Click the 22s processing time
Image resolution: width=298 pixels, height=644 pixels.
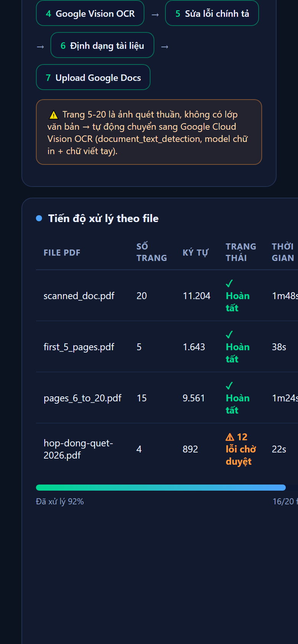[x=279, y=449]
